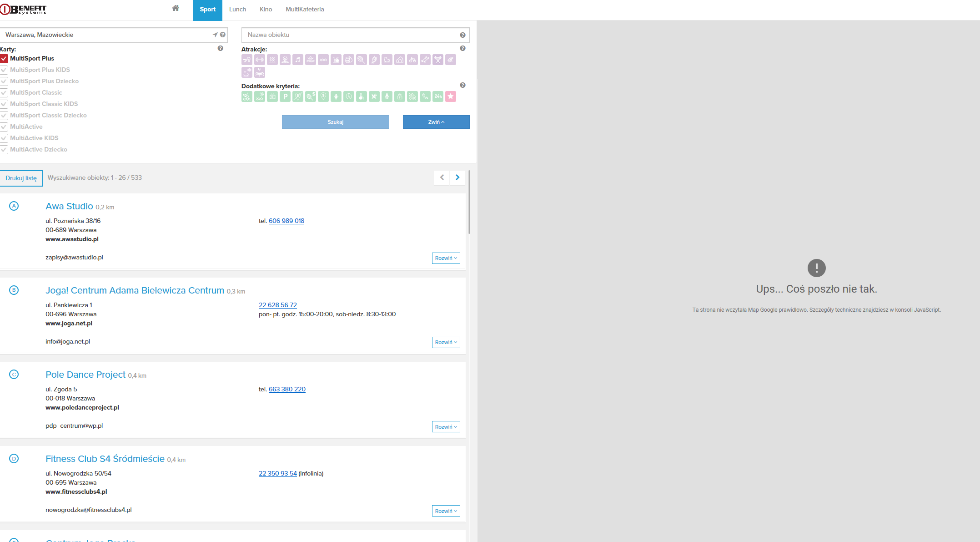
Task: Select the music note dance attraction icon
Action: 298,60
